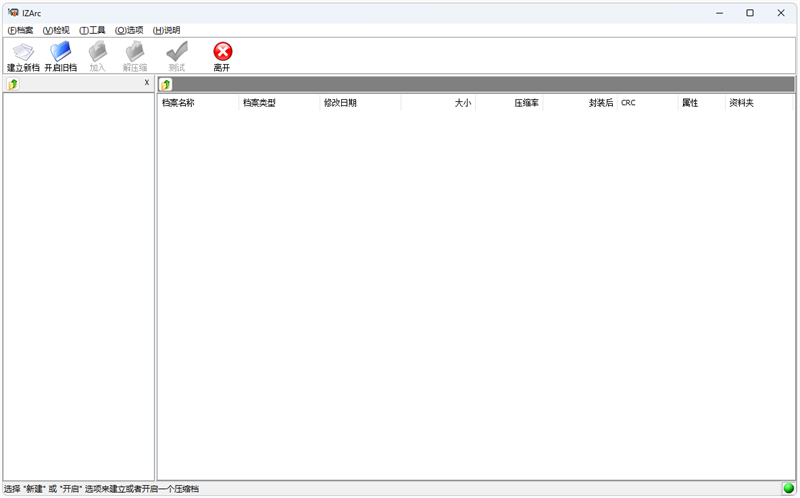The image size is (800, 498).
Task: Click the IZArc app icon in the title bar
Action: click(12, 13)
